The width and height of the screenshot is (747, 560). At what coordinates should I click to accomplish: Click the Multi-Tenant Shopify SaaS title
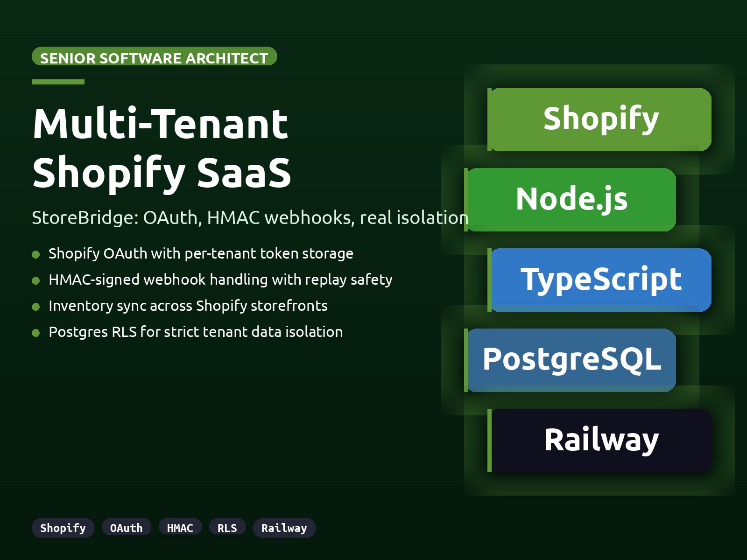coord(162,148)
